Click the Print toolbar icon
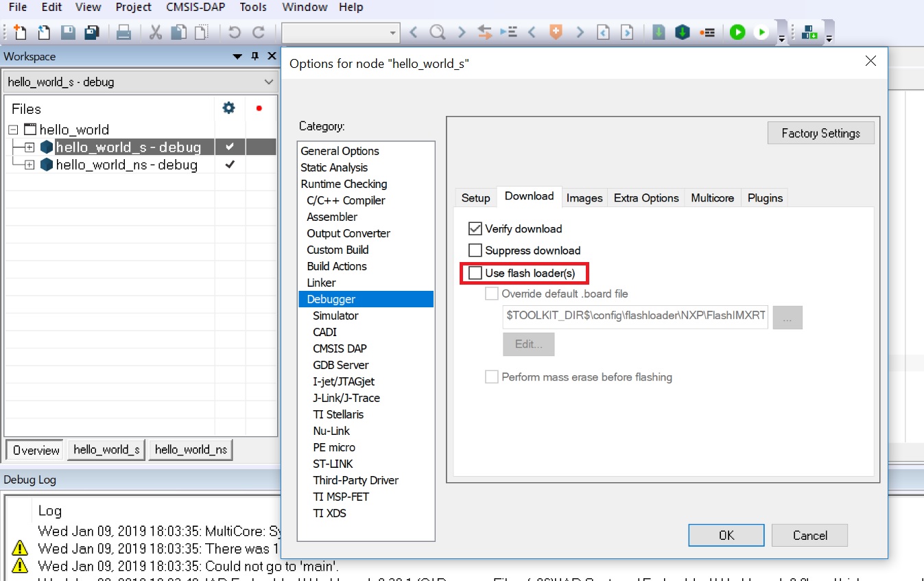Viewport: 924px width, 581px height. pos(123,32)
